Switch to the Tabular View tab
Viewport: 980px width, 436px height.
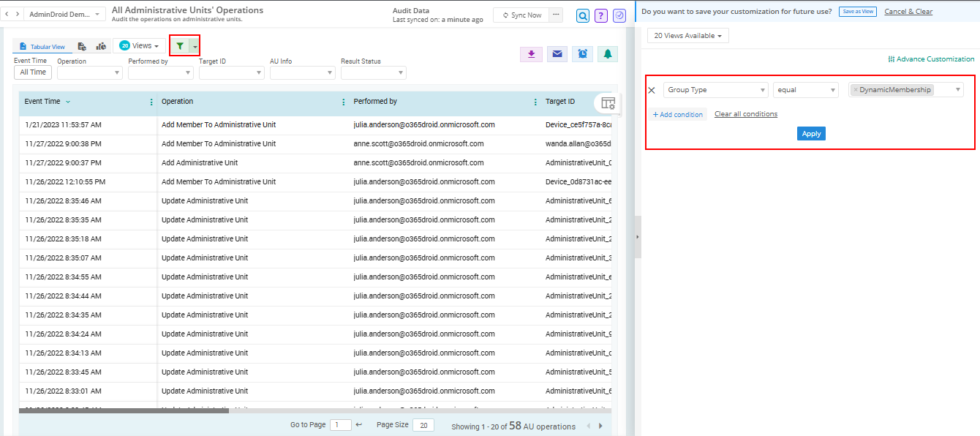pyautogui.click(x=42, y=46)
